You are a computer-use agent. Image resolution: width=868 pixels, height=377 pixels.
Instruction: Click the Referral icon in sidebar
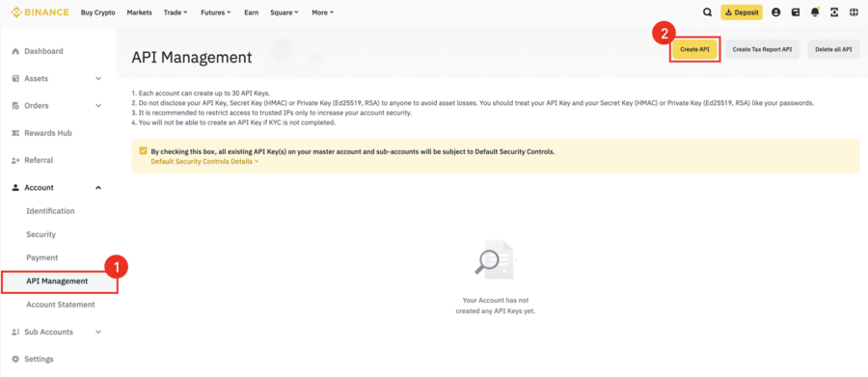click(x=15, y=161)
